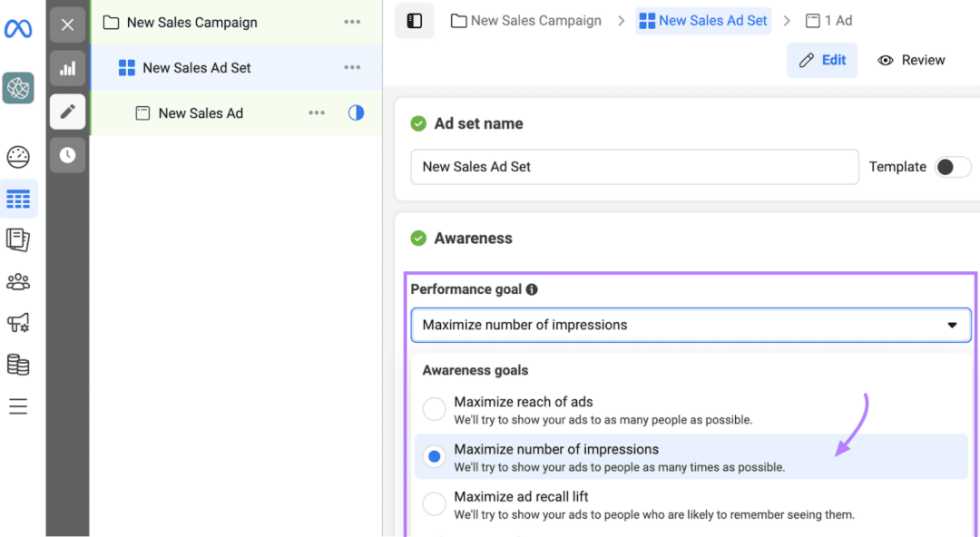
Task: Open the account overview gauge icon
Action: tap(18, 157)
